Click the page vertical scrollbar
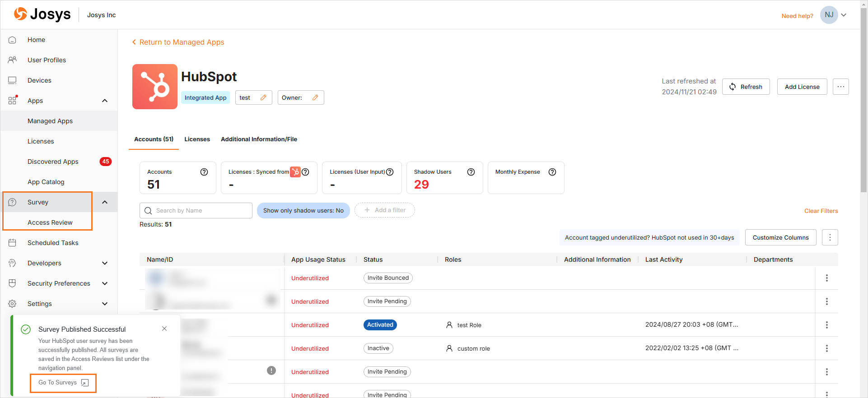868x398 pixels. pyautogui.click(x=863, y=99)
